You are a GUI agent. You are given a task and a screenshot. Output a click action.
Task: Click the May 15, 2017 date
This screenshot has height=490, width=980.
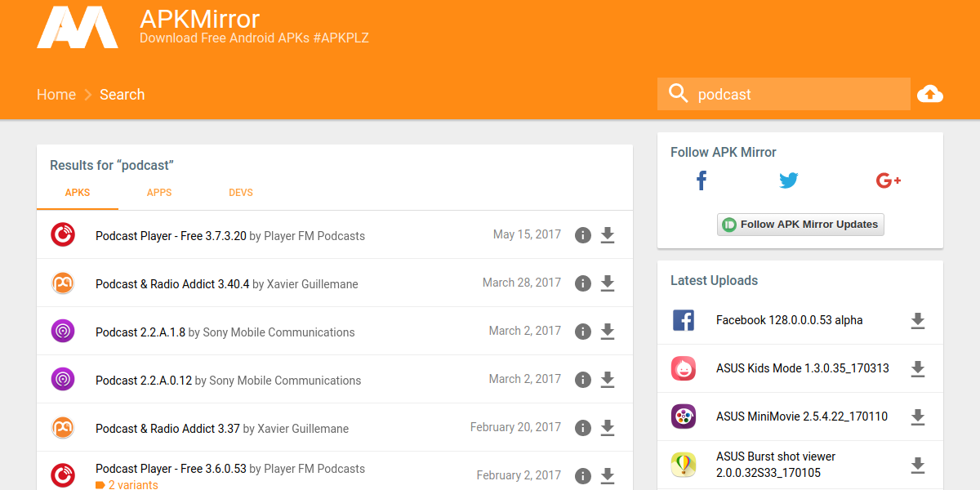[527, 234]
